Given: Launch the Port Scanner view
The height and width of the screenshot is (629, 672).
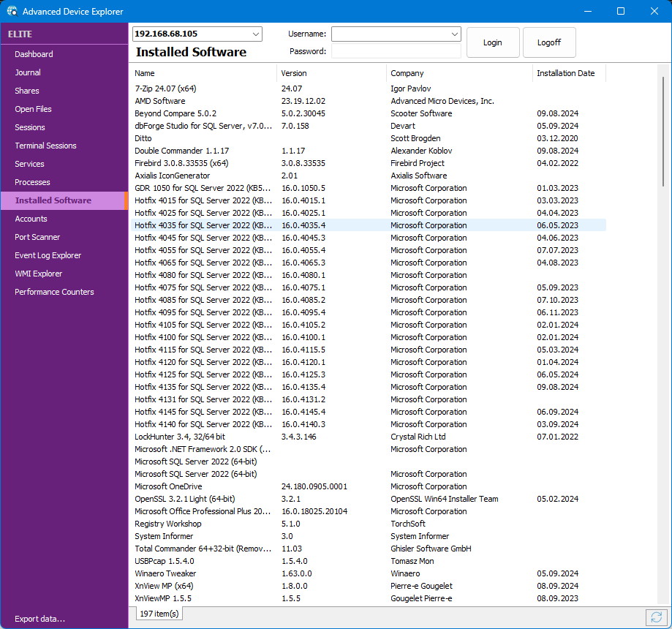Looking at the screenshot, I should (x=64, y=237).
